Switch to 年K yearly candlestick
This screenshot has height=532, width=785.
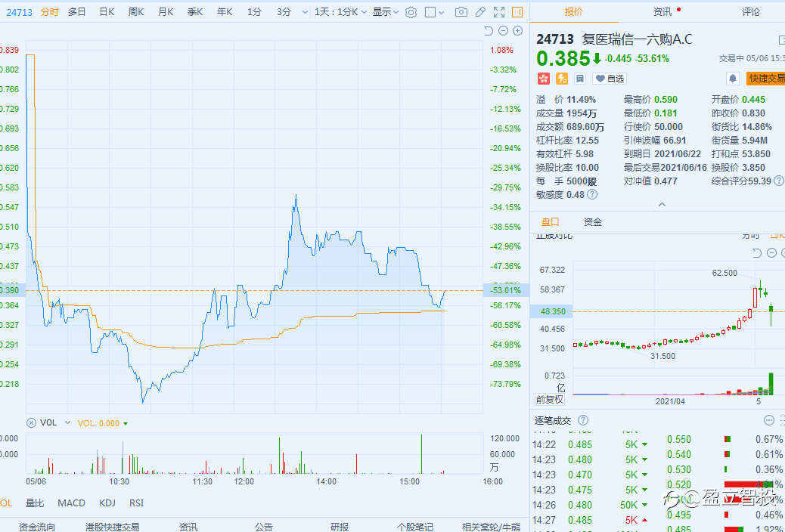(225, 12)
